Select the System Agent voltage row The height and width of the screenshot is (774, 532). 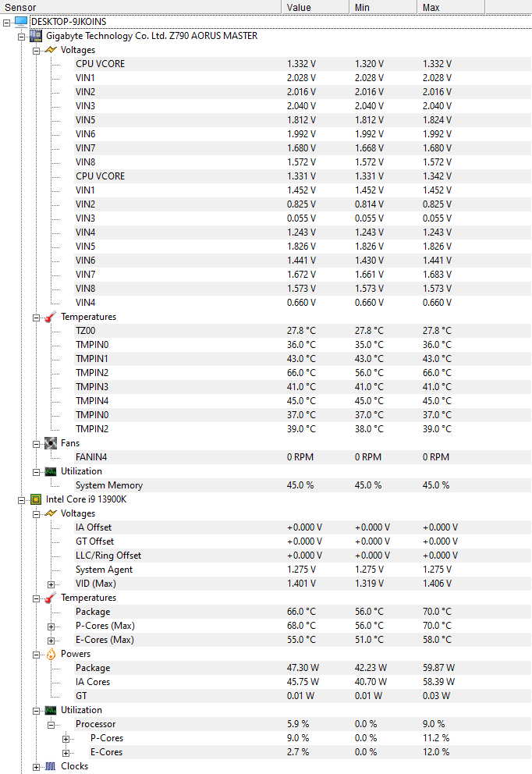[303, 570]
